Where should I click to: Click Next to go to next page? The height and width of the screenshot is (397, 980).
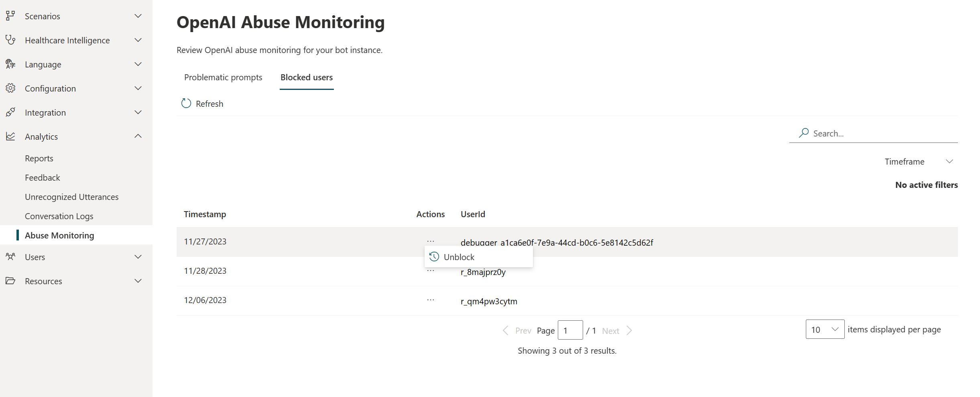(610, 330)
